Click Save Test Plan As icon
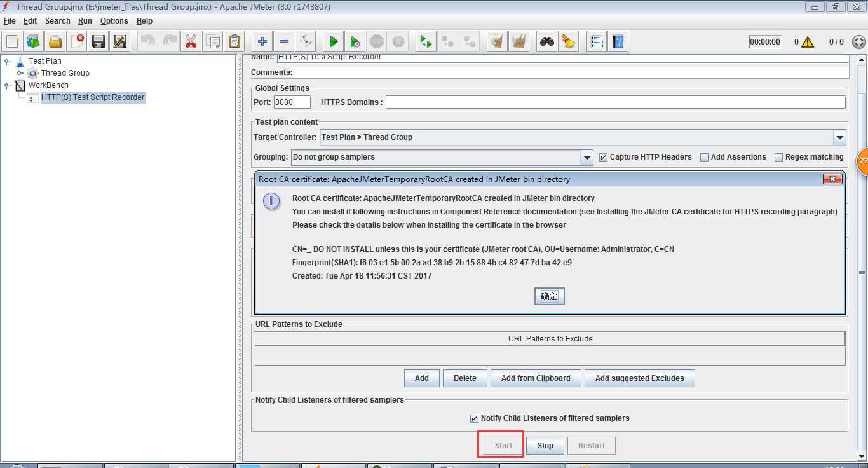868x468 pixels. (120, 41)
